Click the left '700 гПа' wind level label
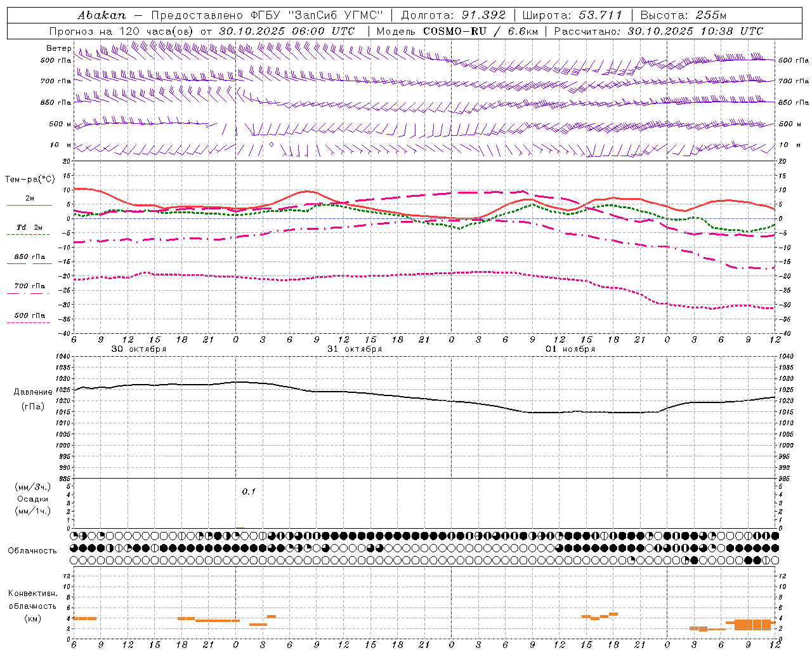 click(56, 81)
